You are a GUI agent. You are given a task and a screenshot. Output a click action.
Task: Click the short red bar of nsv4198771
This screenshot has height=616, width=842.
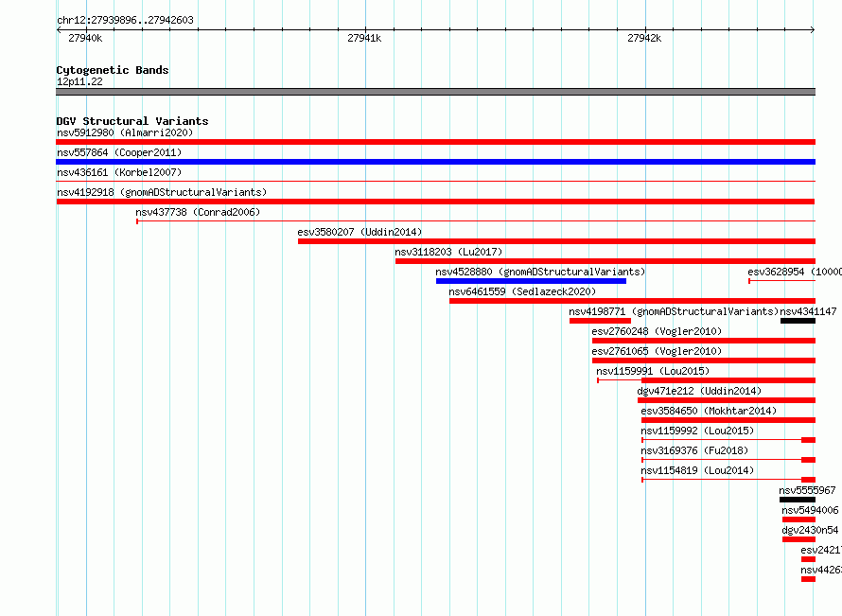point(600,321)
